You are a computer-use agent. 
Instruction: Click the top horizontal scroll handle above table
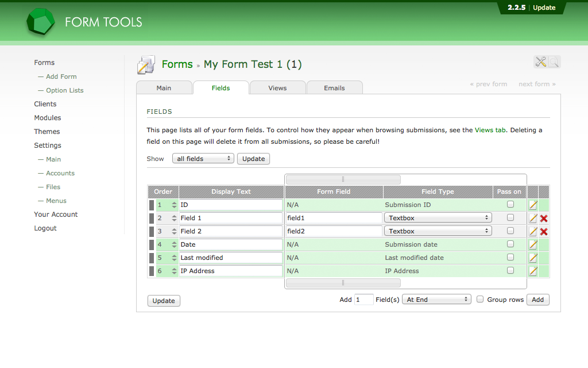[343, 179]
